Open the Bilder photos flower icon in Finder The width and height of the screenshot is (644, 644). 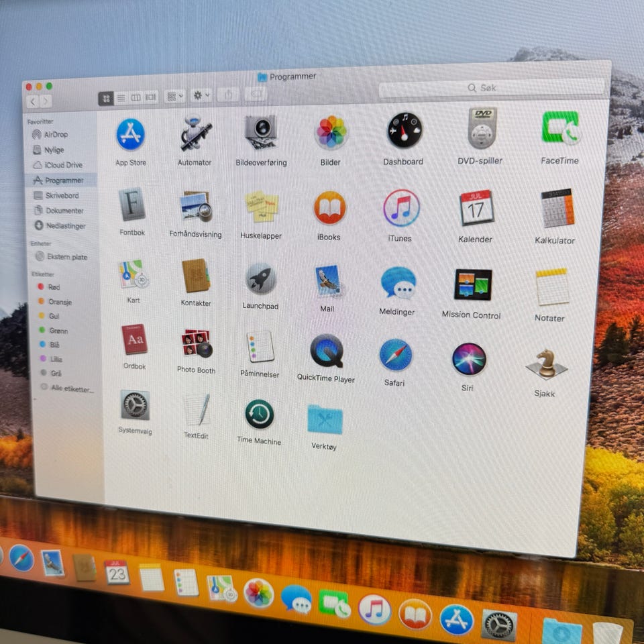pos(331,132)
